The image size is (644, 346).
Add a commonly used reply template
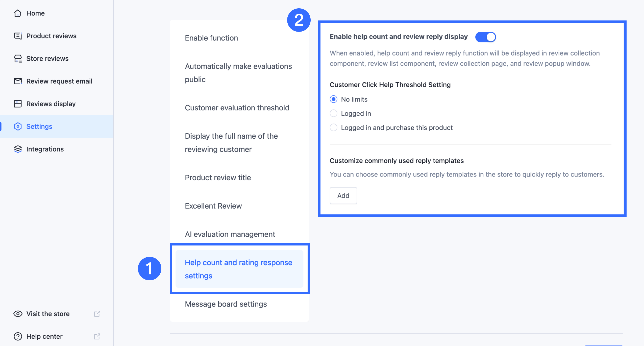[x=343, y=195]
